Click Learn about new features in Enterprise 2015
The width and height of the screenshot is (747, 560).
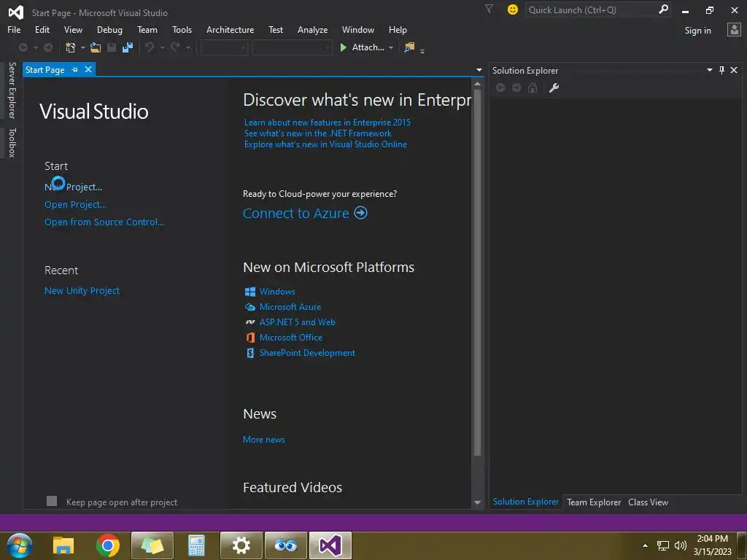pos(328,122)
